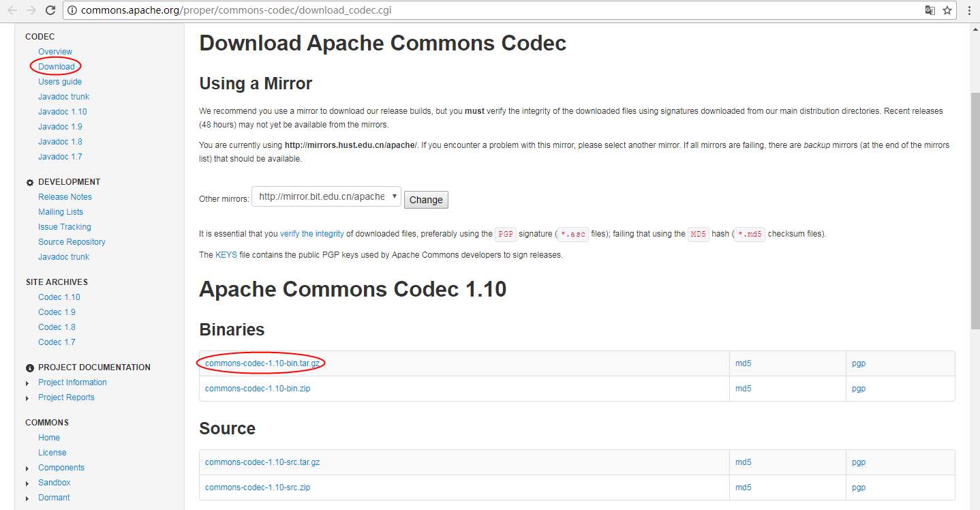Click the bookmark star icon

(947, 10)
